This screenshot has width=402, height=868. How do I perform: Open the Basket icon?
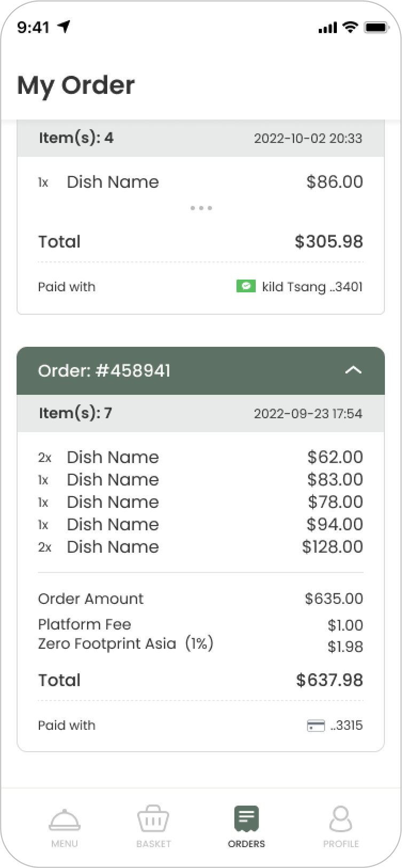click(153, 819)
